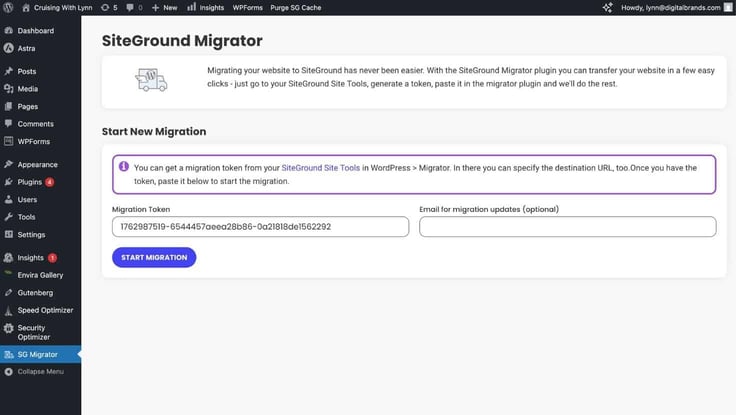Click Purge SG Cache

coord(296,8)
